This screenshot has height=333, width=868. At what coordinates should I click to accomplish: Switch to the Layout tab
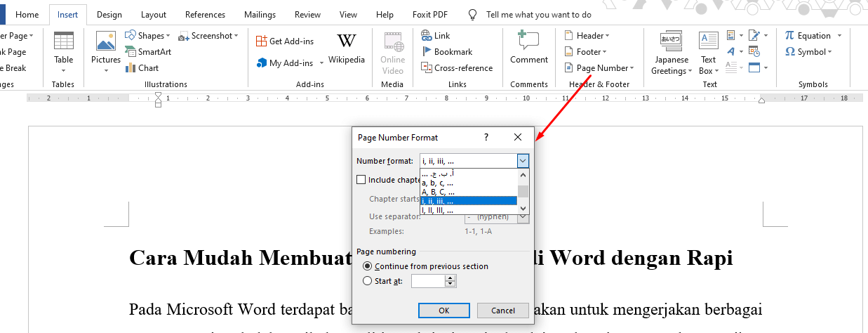[154, 14]
